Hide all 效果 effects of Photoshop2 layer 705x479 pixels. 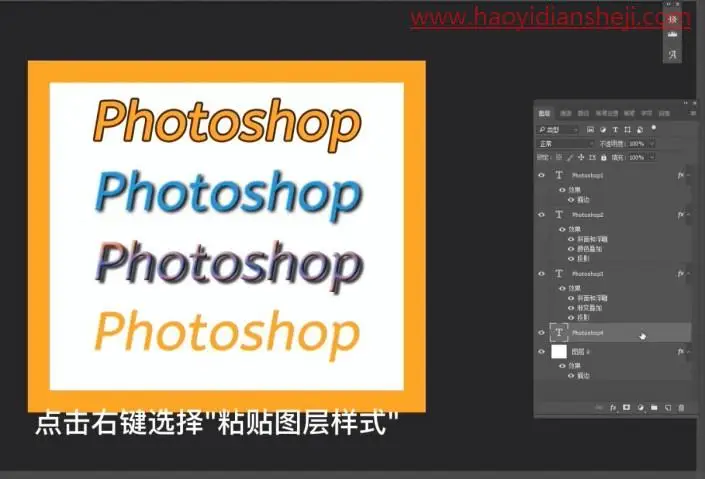[x=562, y=229]
